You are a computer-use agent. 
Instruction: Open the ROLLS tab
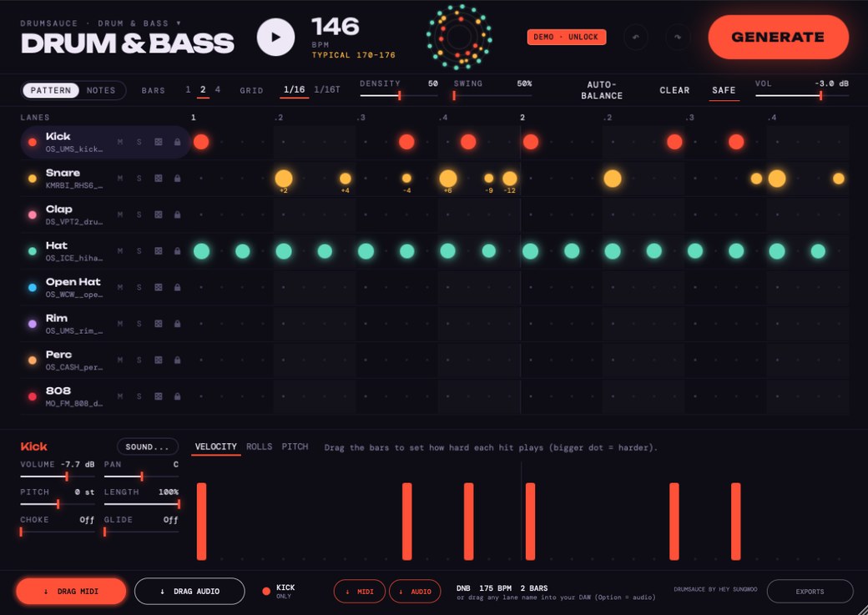tap(259, 446)
